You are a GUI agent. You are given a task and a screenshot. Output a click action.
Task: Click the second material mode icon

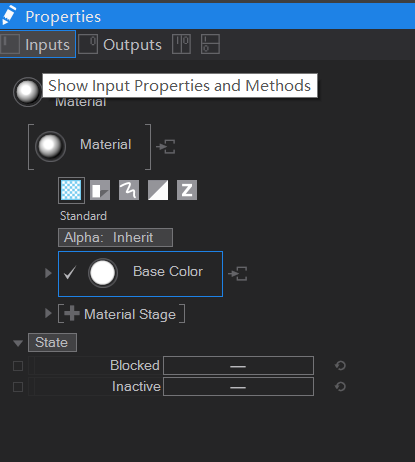[100, 190]
